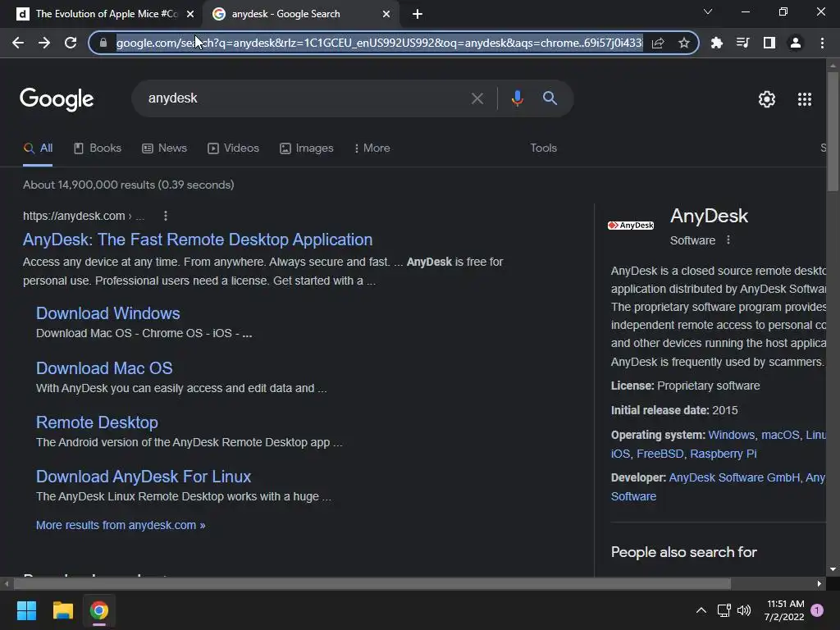
Task: Open the macOS operating system link
Action: 780,435
